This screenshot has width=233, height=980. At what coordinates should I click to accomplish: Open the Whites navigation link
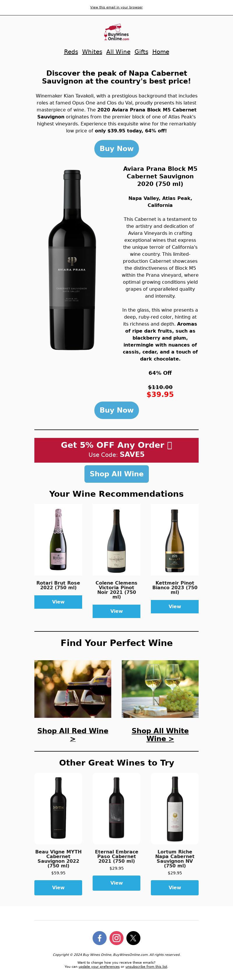coord(92,52)
